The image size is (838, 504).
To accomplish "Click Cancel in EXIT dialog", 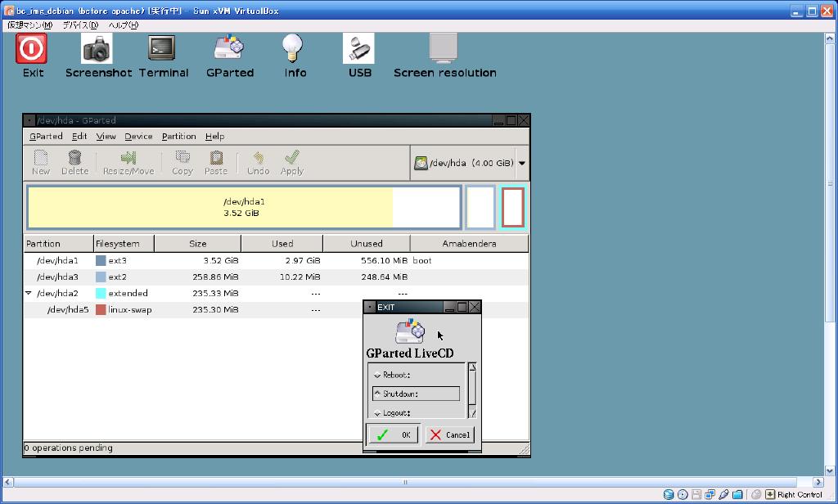I will [x=450, y=434].
